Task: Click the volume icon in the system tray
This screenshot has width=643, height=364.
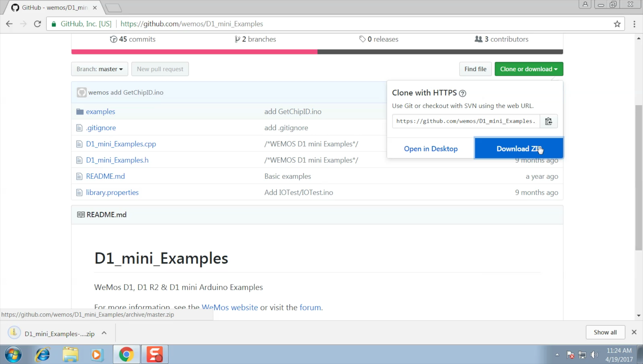Action: pyautogui.click(x=594, y=355)
